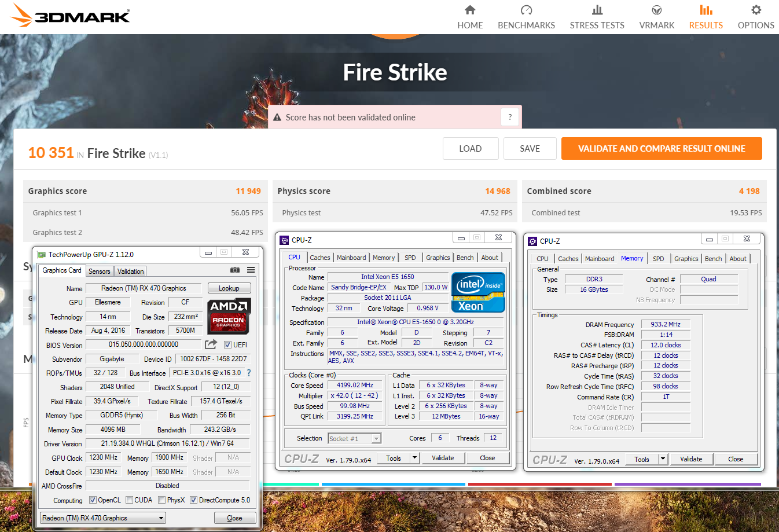
Task: Click the Core Speed value 4199.02 MHz
Action: [x=355, y=386]
